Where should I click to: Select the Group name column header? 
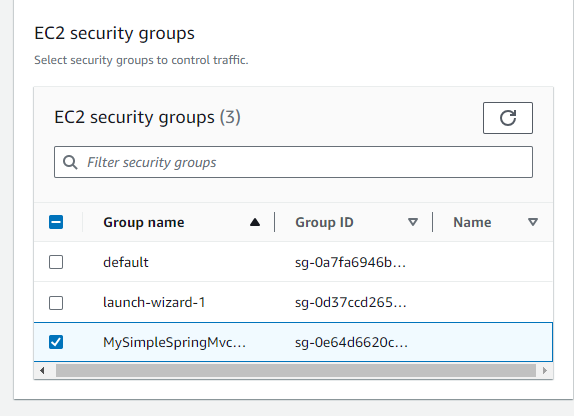coord(144,222)
